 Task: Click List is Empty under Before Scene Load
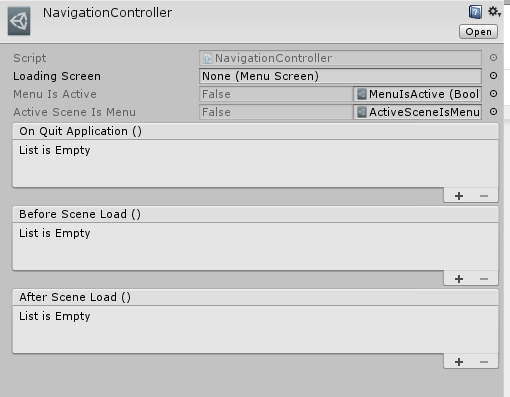[x=55, y=233]
